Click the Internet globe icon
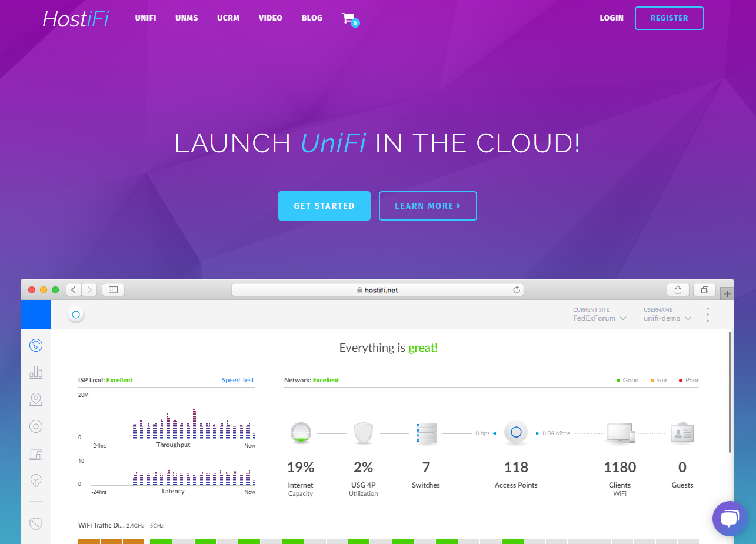This screenshot has height=544, width=756. 301,433
